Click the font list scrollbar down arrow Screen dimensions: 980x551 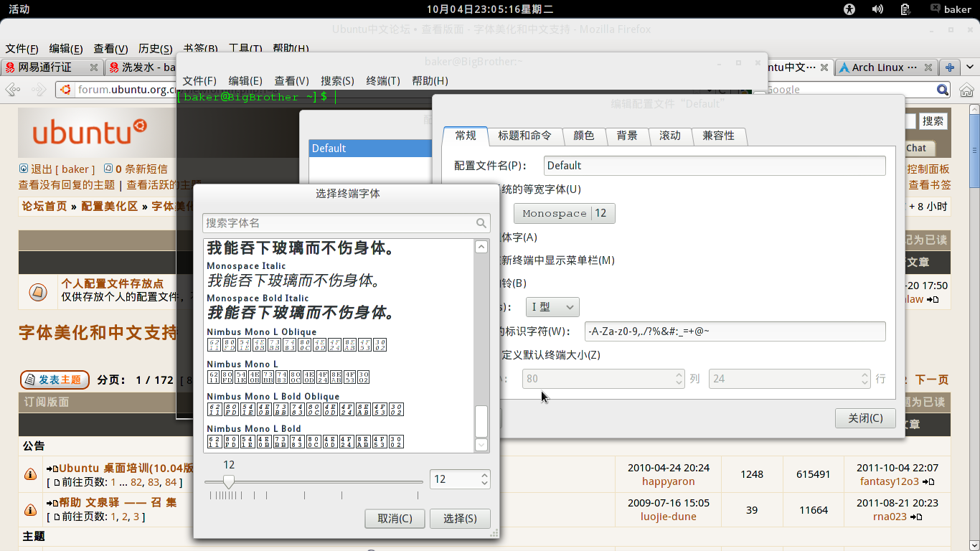point(481,445)
